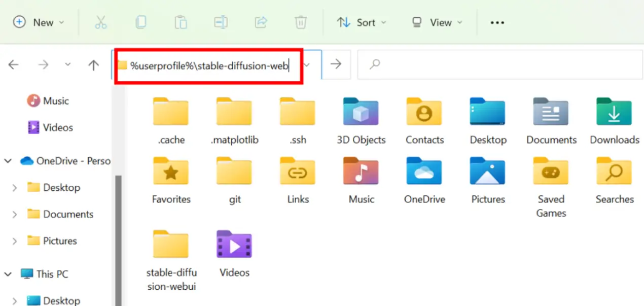Screen dimensions: 644x306
Task: Select the Desktop folder in file grid
Action: click(488, 121)
